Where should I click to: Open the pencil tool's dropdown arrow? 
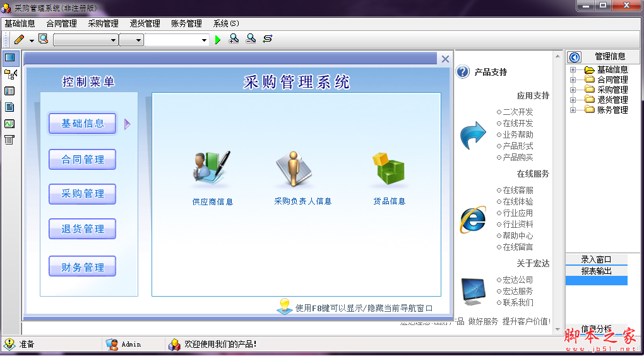click(32, 40)
